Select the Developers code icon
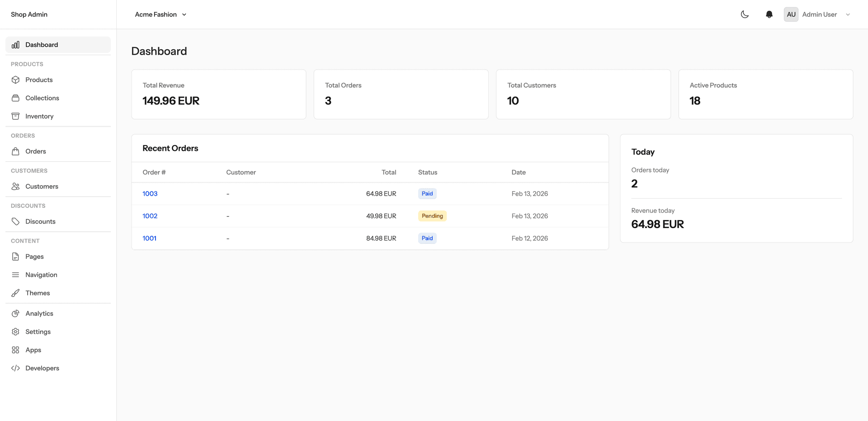 [x=15, y=368]
